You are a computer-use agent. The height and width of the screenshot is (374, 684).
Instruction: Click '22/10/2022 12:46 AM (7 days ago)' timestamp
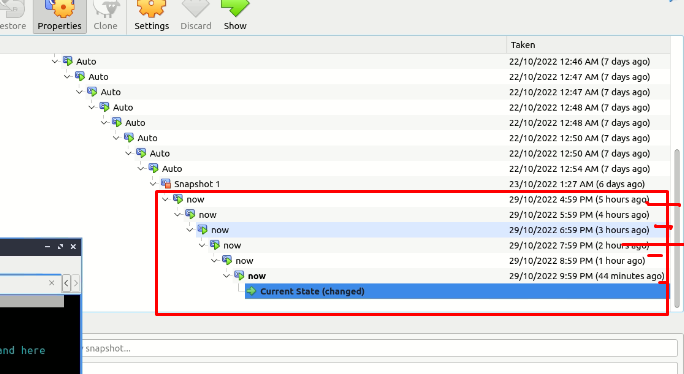(579, 62)
